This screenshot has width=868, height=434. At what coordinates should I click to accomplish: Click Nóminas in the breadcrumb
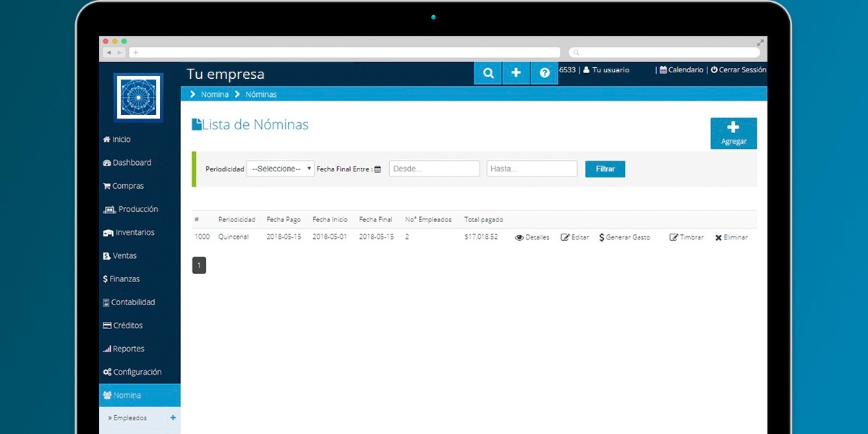coord(260,94)
